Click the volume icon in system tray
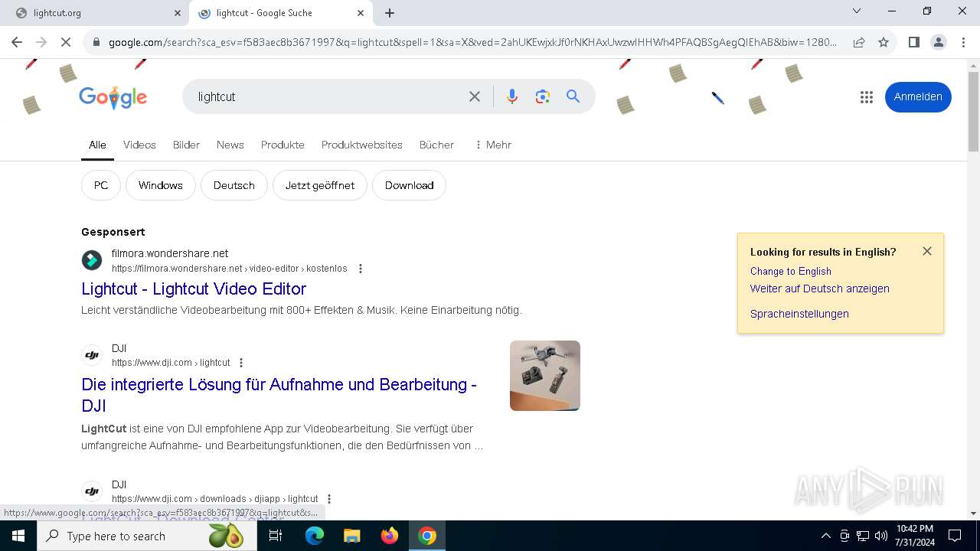This screenshot has width=980, height=551. click(x=881, y=536)
